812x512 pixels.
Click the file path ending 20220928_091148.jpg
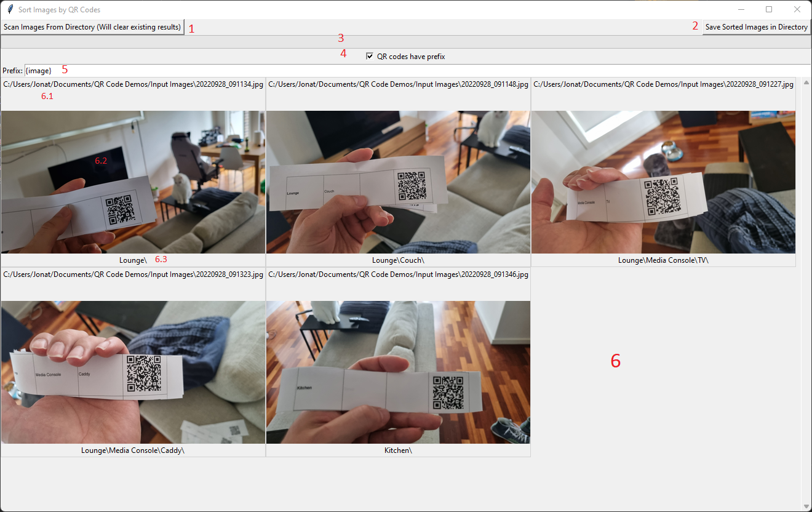point(399,84)
